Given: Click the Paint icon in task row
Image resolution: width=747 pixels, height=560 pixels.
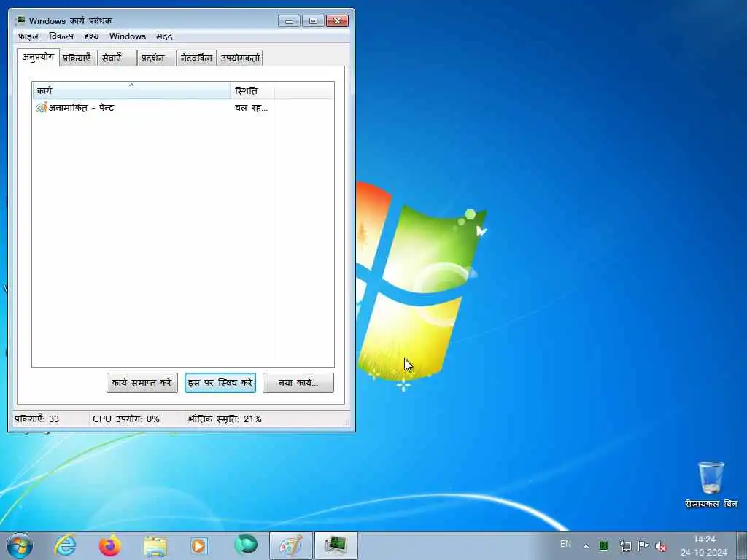Looking at the screenshot, I should 42,108.
